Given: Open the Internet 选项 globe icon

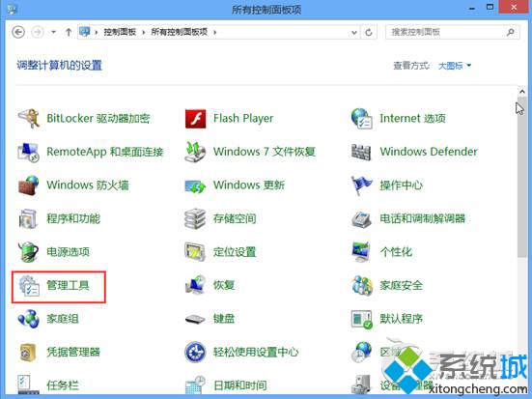Looking at the screenshot, I should (x=362, y=119).
